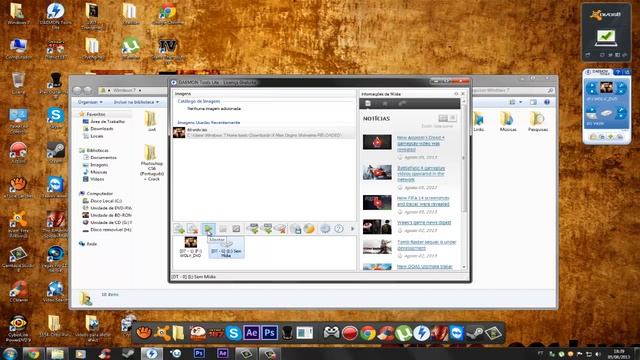The image size is (640, 360).
Task: Close the Informações de Mídia panel
Action: [463, 94]
